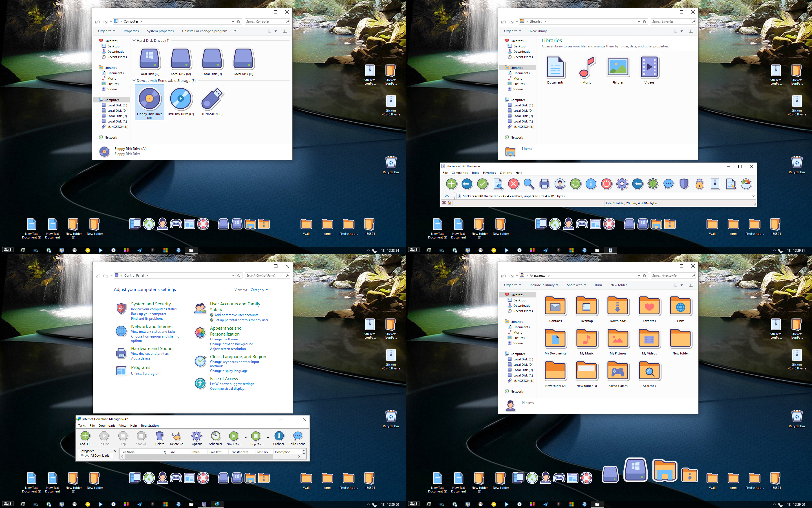
Task: Click System properties in Computer window
Action: coord(160,31)
